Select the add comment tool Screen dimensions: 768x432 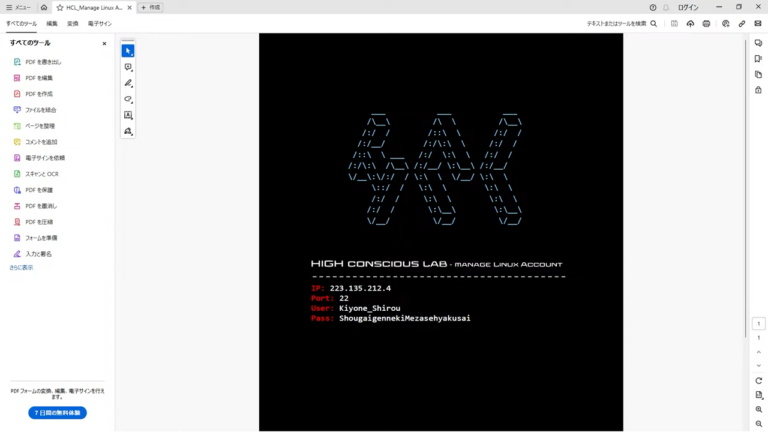point(128,67)
